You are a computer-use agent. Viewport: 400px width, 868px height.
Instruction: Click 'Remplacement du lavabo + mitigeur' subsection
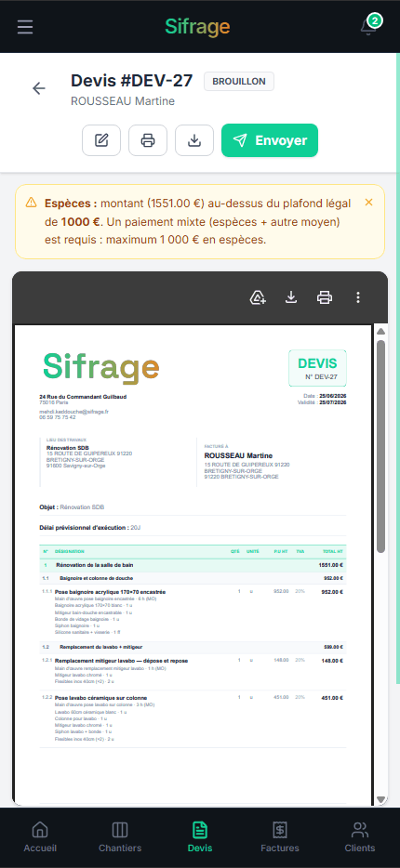tap(193, 647)
